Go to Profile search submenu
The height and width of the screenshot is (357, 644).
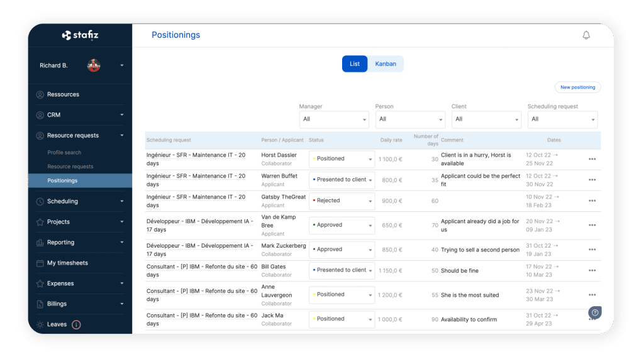point(64,153)
